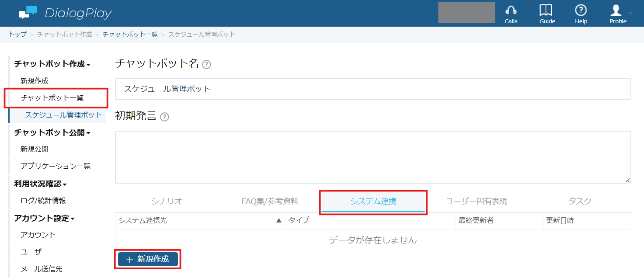Open the Profile user icon
Image resolution: width=644 pixels, height=278 pixels.
(616, 10)
